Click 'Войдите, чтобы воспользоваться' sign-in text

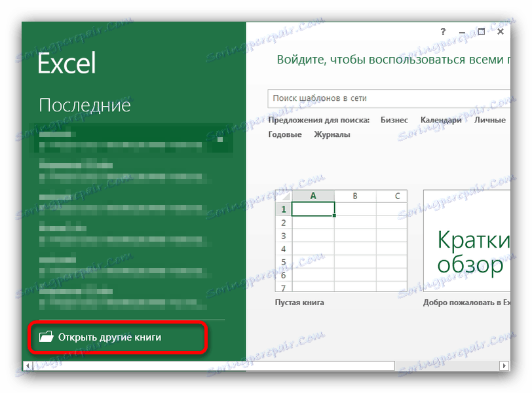click(x=394, y=60)
